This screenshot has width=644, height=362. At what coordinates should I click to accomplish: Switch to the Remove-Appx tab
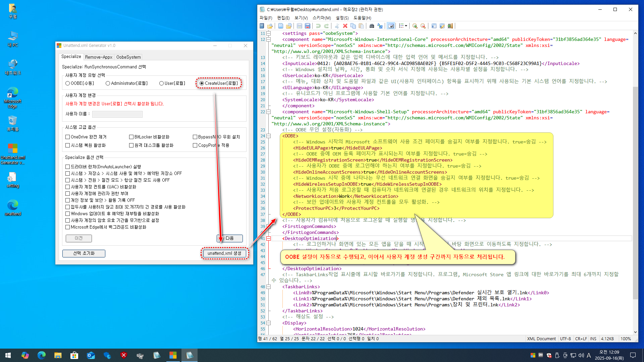[99, 57]
